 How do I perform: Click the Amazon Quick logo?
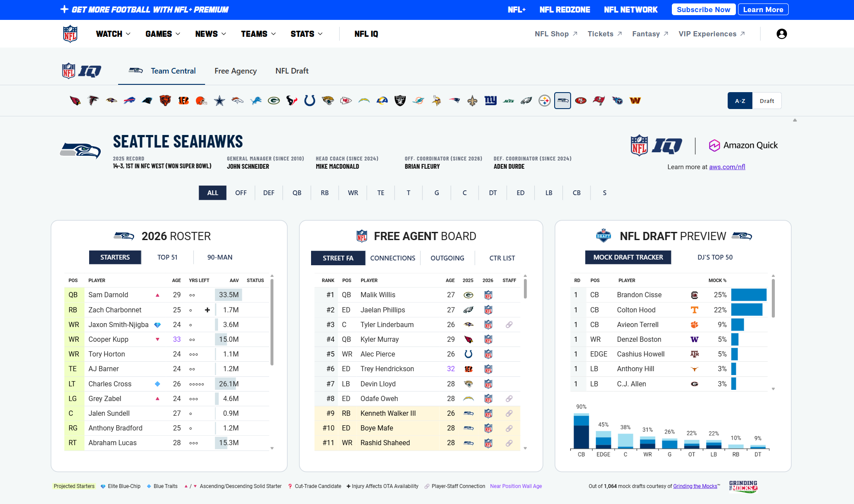click(743, 145)
